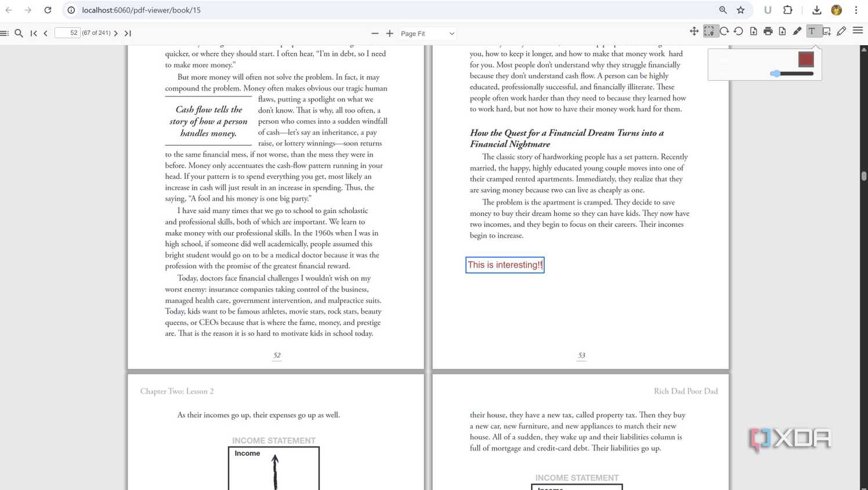The image size is (868, 490).
Task: Jump to the first page
Action: tap(34, 33)
